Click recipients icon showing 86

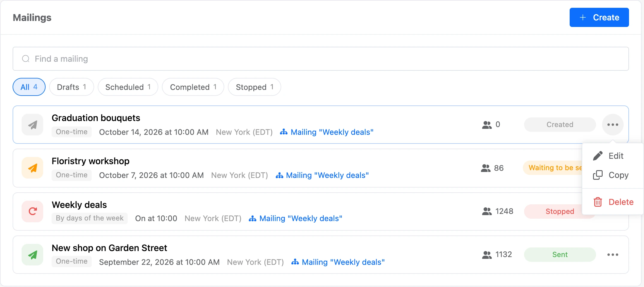pyautogui.click(x=486, y=168)
